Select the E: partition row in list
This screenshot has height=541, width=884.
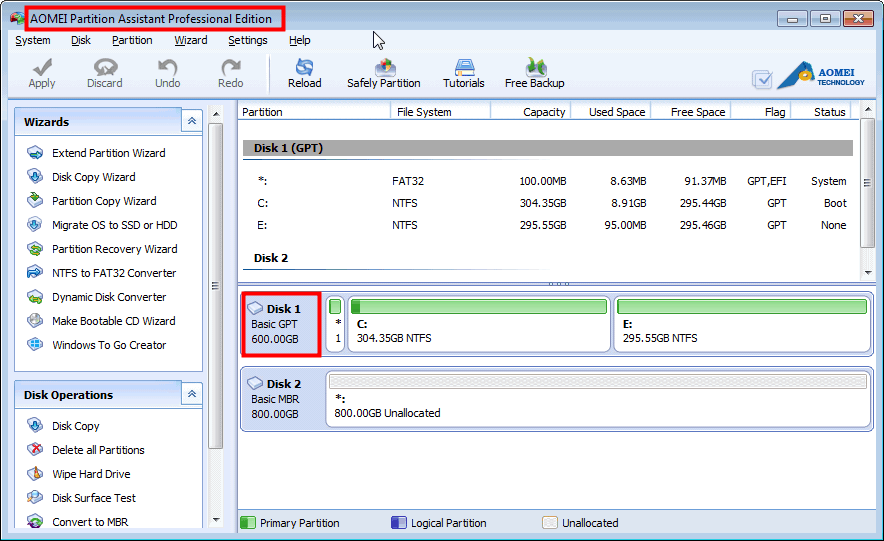click(x=550, y=225)
